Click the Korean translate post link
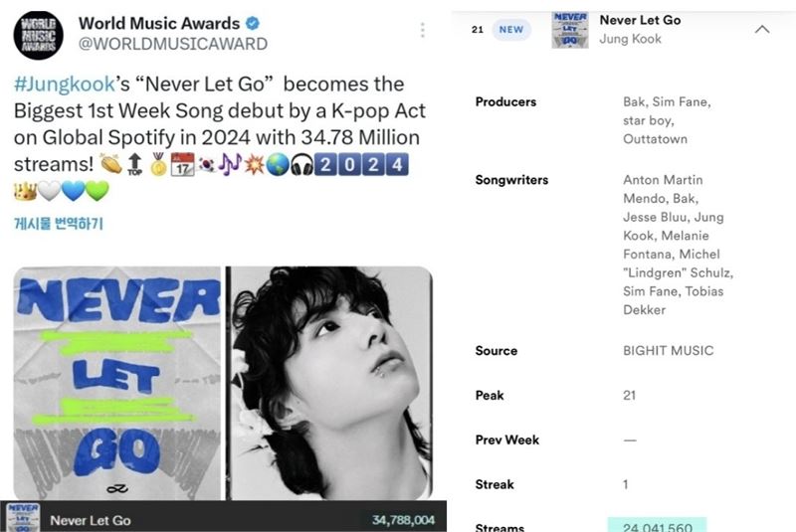This screenshot has width=796, height=532. [x=59, y=223]
